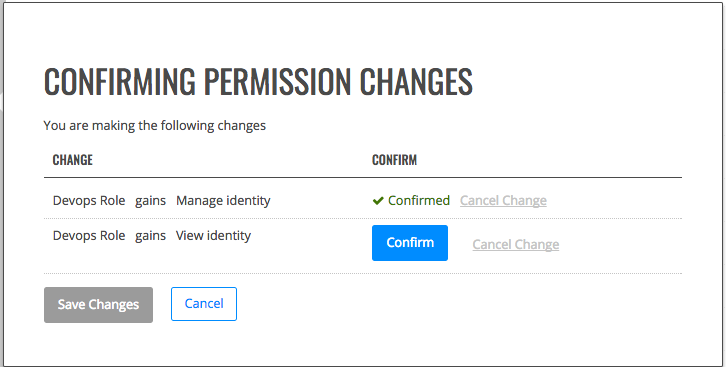Click the text 'You are making the following changes'

pyautogui.click(x=155, y=126)
